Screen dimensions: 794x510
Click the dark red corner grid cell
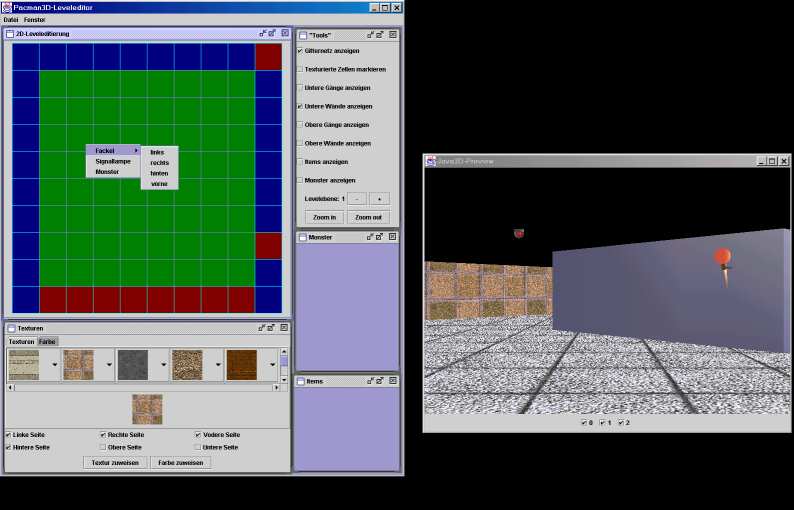268,57
